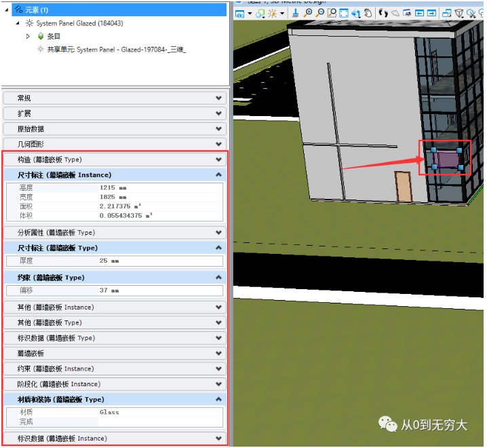
Task: Select the Window Area zoom tool
Action: coord(332,13)
